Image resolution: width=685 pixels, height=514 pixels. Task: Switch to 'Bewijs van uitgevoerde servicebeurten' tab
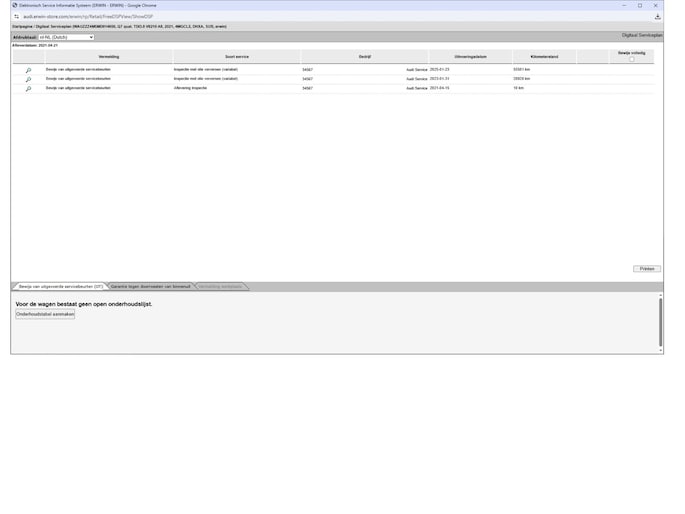click(61, 286)
